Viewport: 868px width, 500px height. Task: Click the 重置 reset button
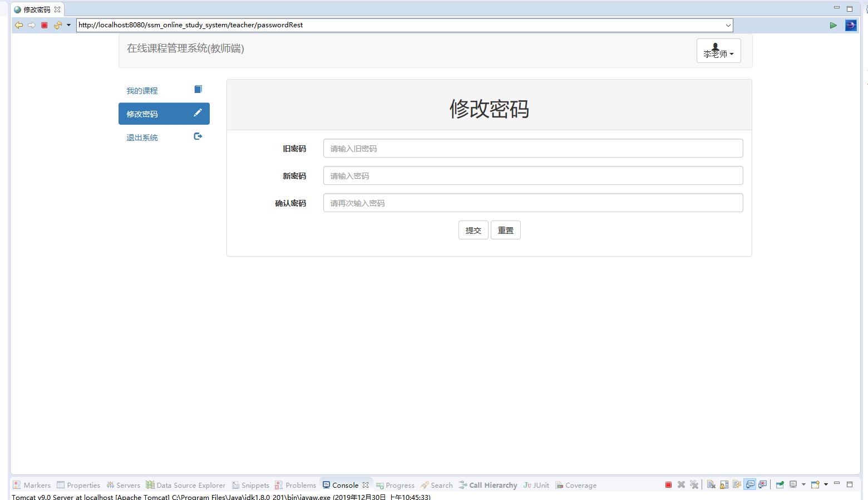tap(505, 229)
